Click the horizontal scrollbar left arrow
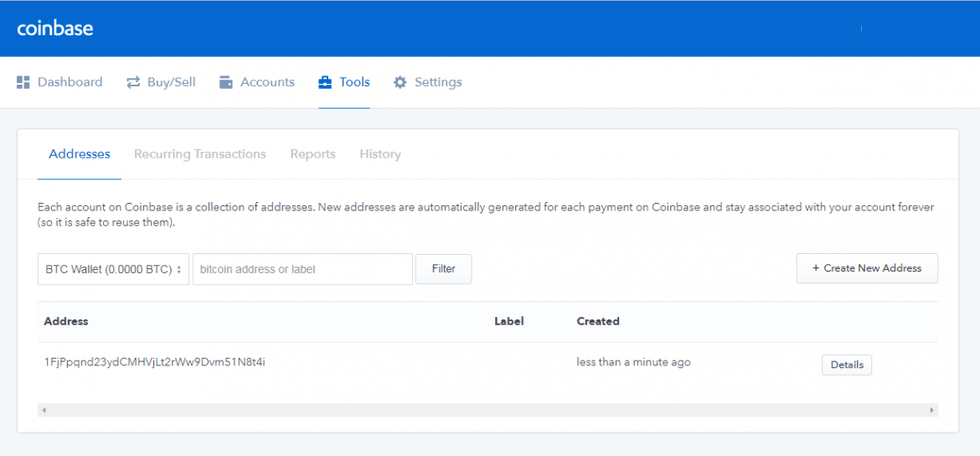Viewport: 980px width, 456px height. click(x=44, y=411)
